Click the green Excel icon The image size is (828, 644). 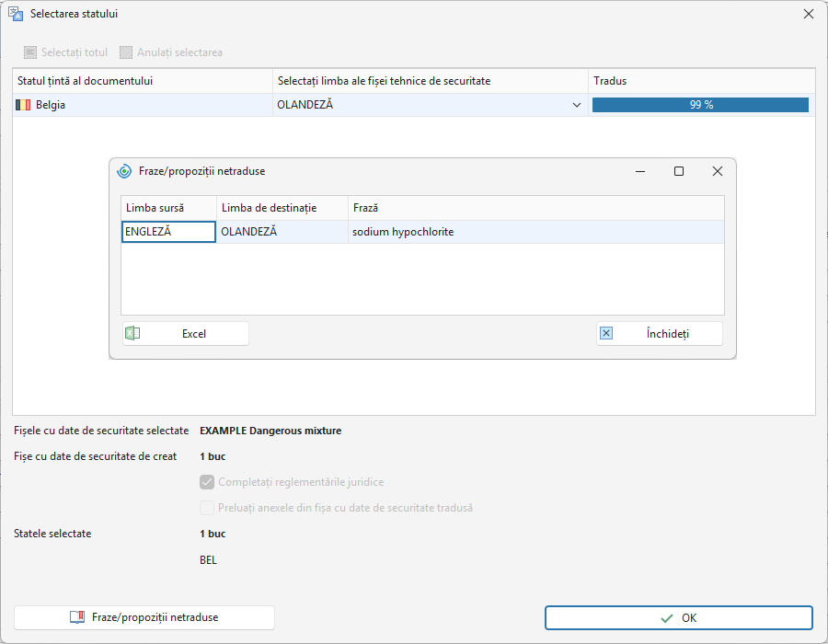click(x=132, y=334)
